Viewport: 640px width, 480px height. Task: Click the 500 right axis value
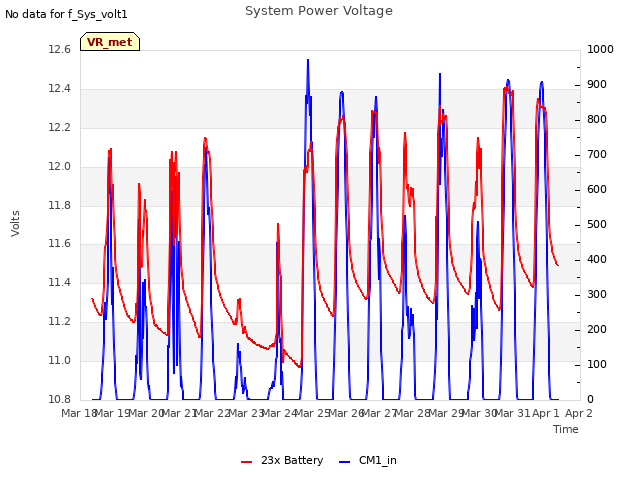coord(597,225)
